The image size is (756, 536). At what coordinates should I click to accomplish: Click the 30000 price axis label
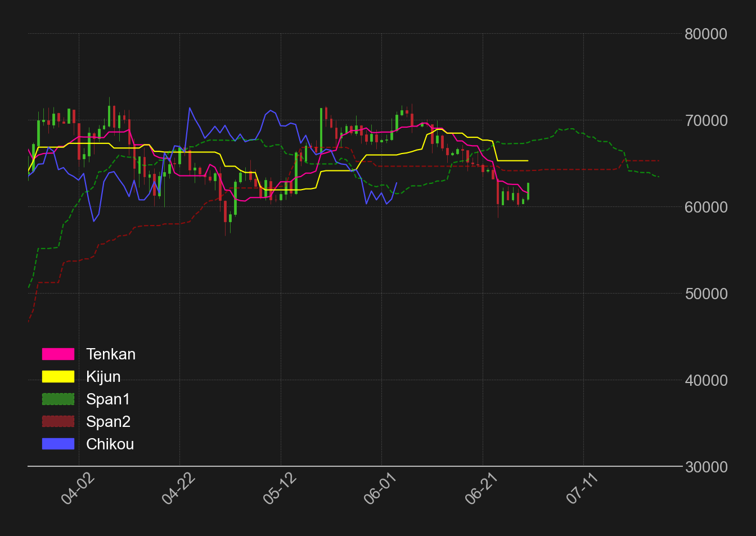706,467
